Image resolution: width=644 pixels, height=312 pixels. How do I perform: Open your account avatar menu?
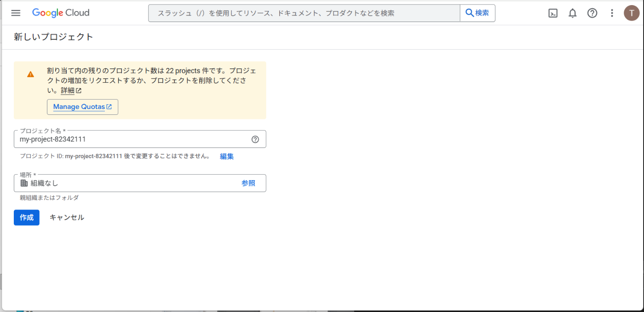click(632, 13)
